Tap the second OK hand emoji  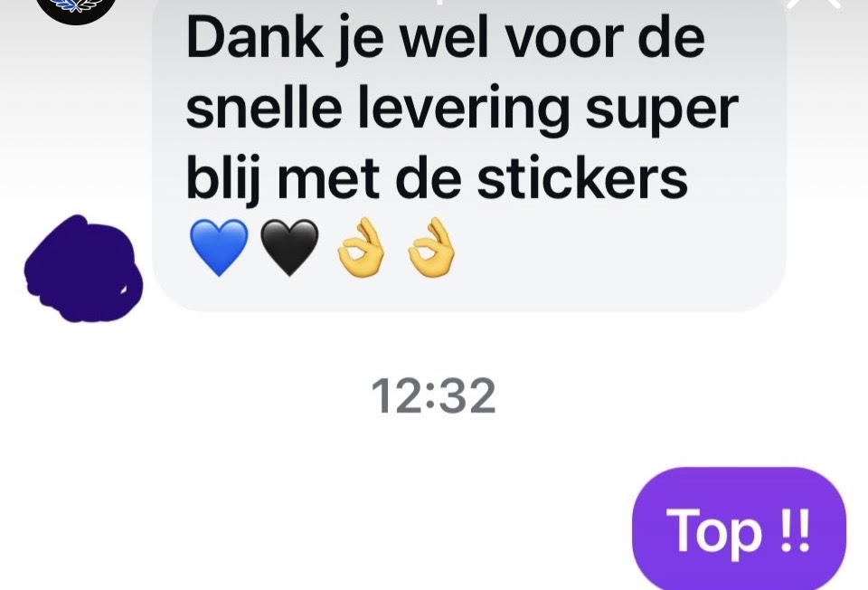[x=431, y=247]
